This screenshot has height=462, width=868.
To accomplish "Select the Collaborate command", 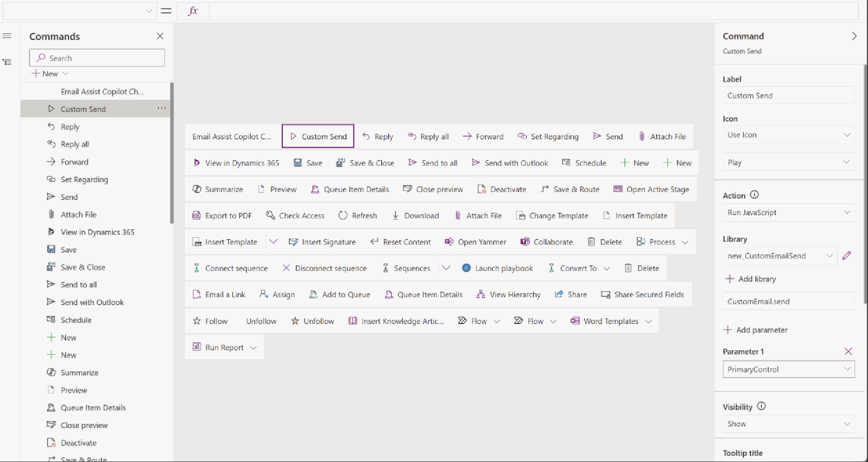I will 546,242.
